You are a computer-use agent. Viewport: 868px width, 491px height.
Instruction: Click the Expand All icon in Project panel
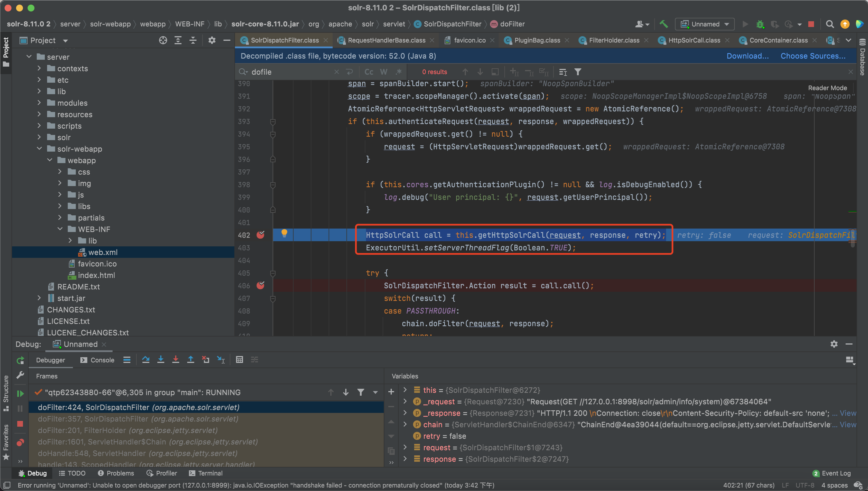(178, 40)
